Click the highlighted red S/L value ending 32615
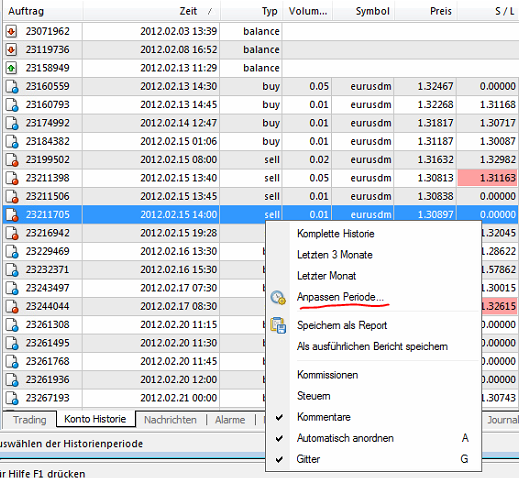Viewport: 519px width, 478px height. (499, 306)
